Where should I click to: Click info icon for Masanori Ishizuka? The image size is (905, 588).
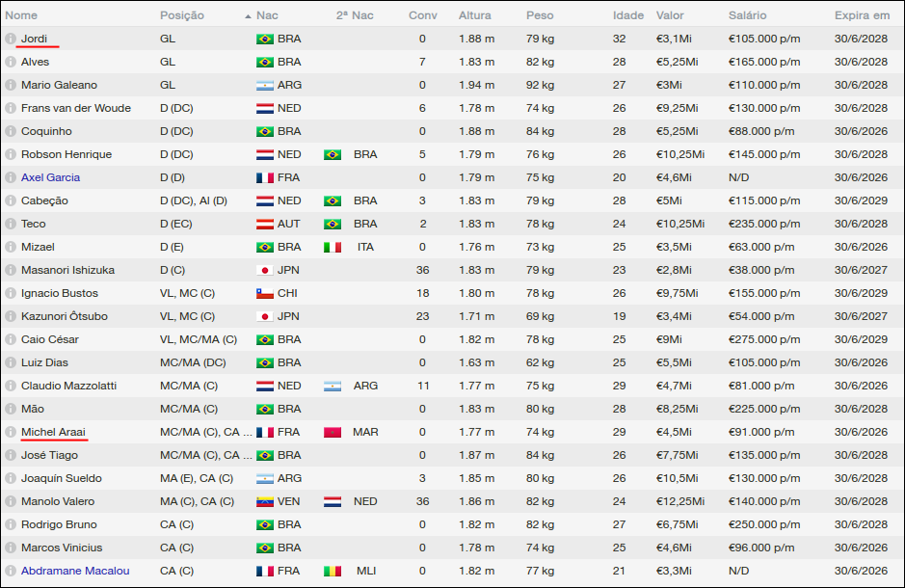11,270
